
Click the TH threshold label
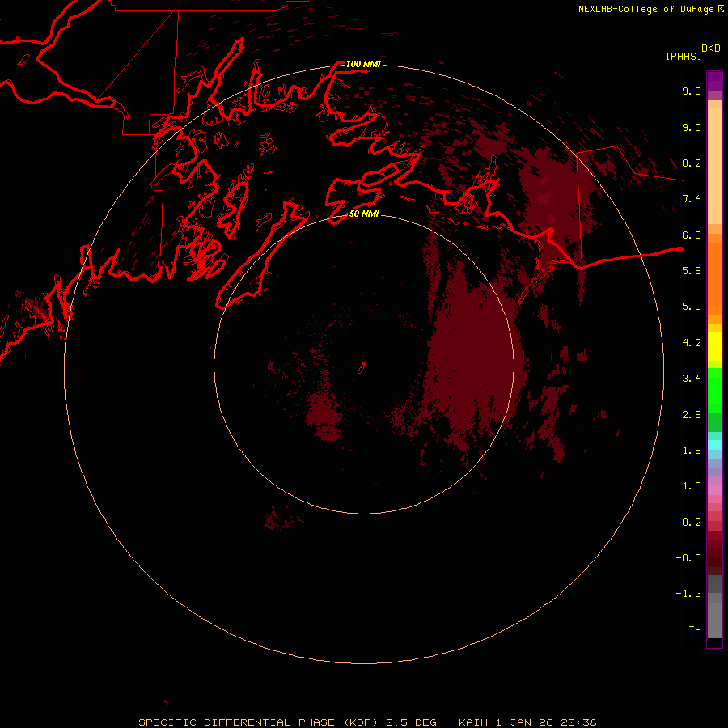pos(695,630)
